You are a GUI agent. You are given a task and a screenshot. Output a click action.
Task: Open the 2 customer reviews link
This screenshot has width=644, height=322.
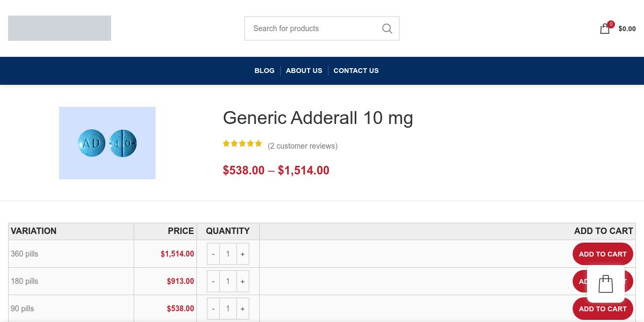coord(303,146)
